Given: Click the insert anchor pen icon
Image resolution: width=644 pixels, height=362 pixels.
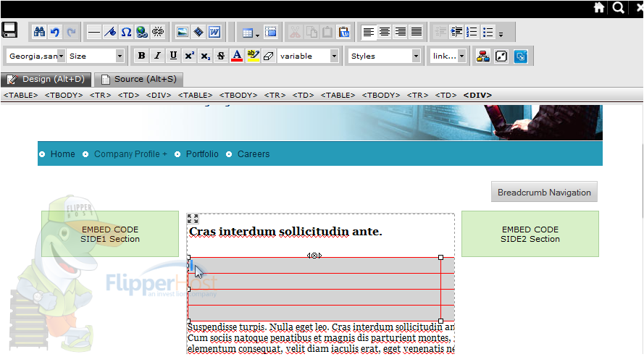Looking at the screenshot, I should click(x=109, y=32).
